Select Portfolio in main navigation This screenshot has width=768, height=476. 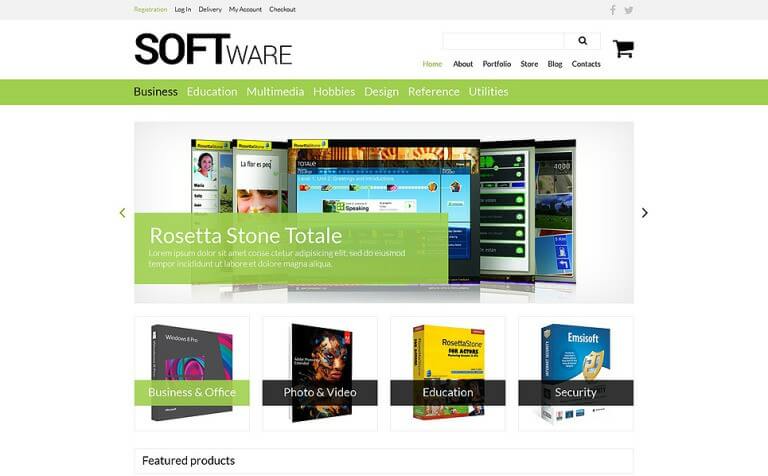497,64
